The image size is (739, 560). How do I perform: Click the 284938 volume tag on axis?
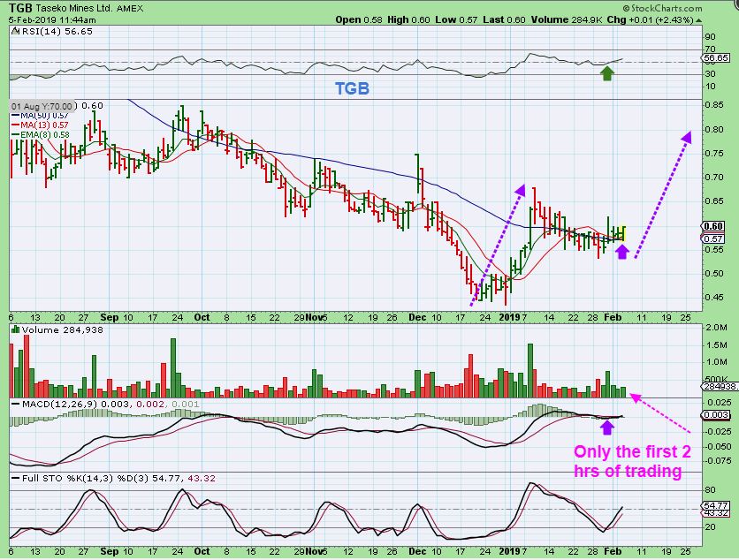(719, 387)
